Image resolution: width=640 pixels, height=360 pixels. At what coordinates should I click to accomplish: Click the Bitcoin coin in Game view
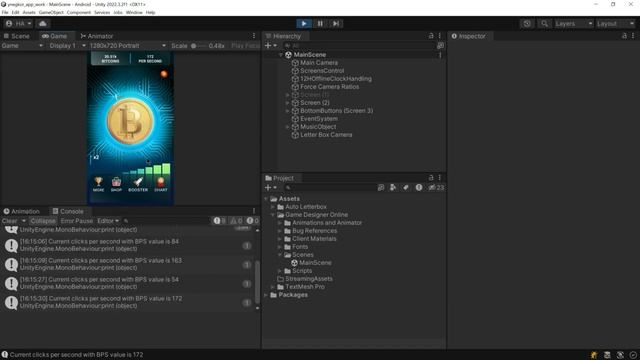[130, 122]
